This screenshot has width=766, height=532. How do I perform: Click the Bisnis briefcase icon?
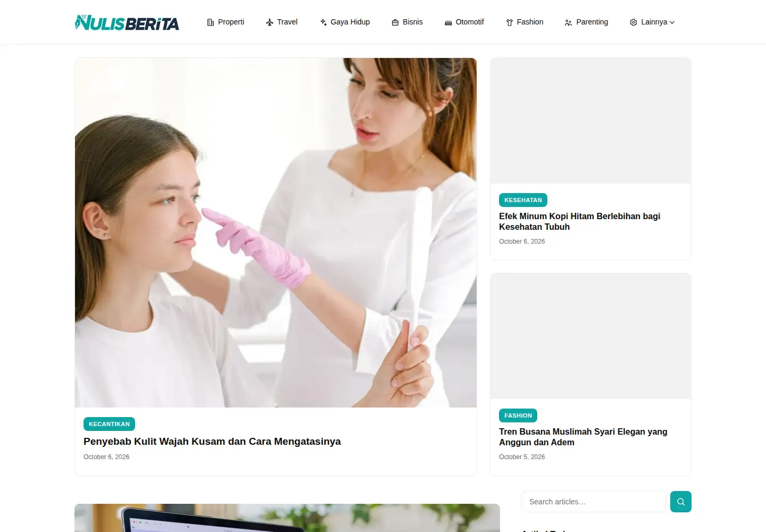pyautogui.click(x=395, y=22)
